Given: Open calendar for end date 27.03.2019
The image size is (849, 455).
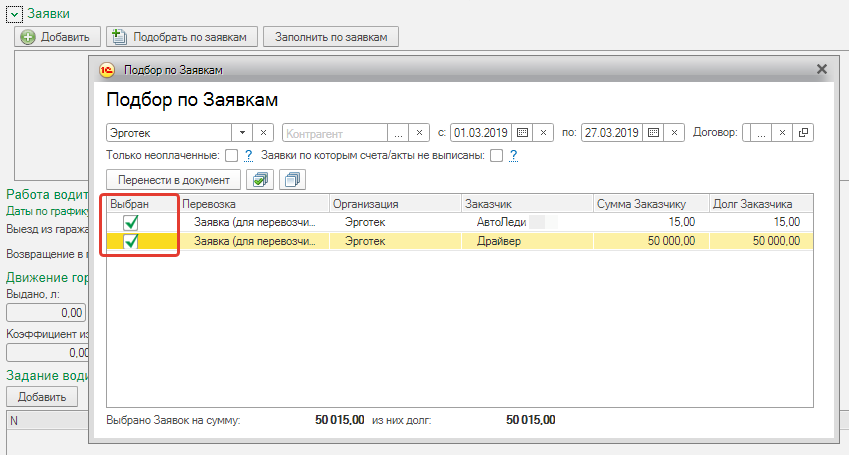Looking at the screenshot, I should (653, 133).
